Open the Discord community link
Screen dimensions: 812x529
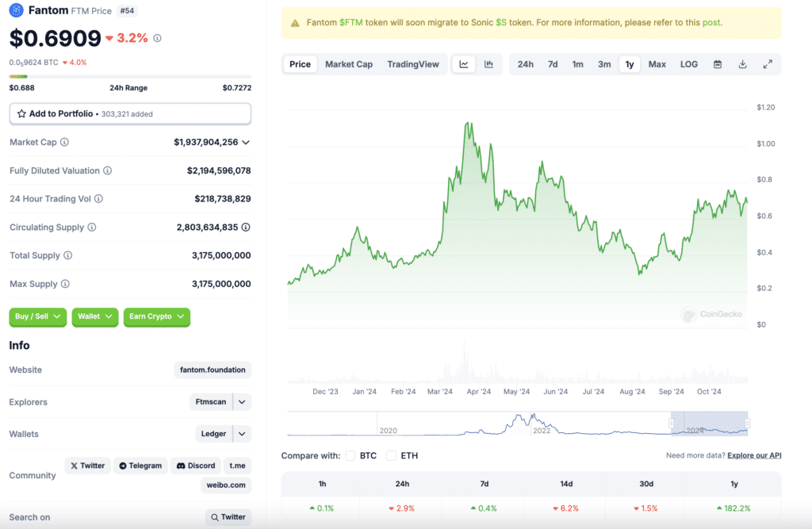(196, 466)
